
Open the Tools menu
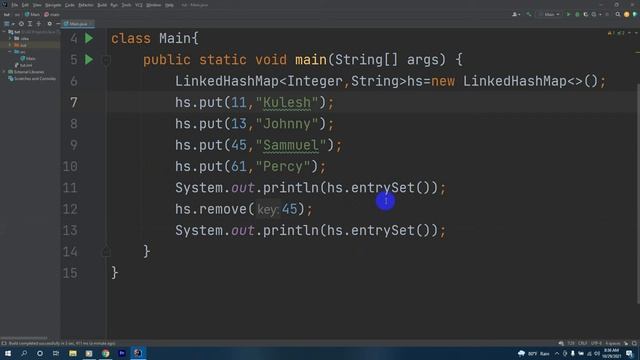tap(127, 5)
